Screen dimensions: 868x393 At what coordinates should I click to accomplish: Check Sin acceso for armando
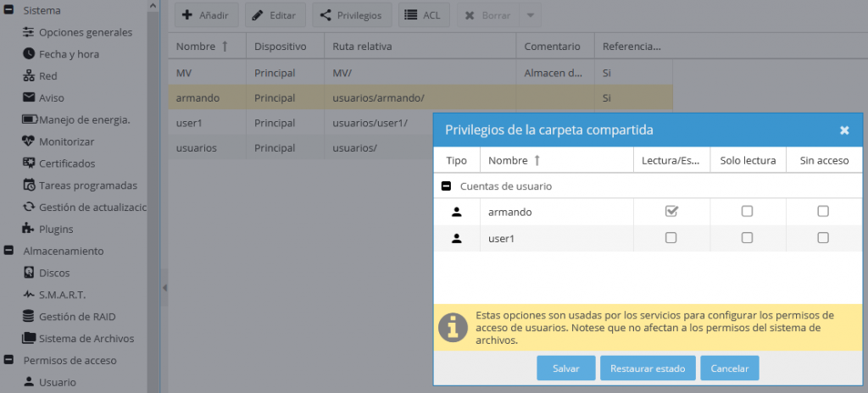point(823,212)
